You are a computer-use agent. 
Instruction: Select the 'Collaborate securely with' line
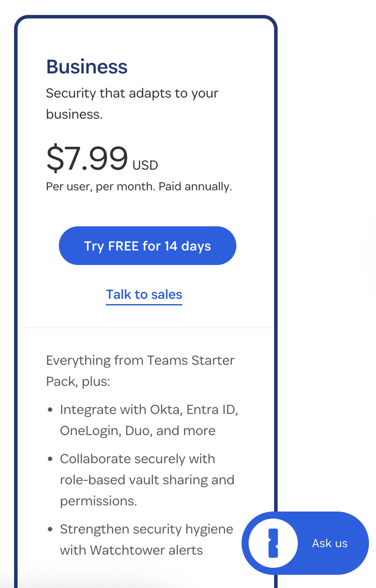click(137, 459)
